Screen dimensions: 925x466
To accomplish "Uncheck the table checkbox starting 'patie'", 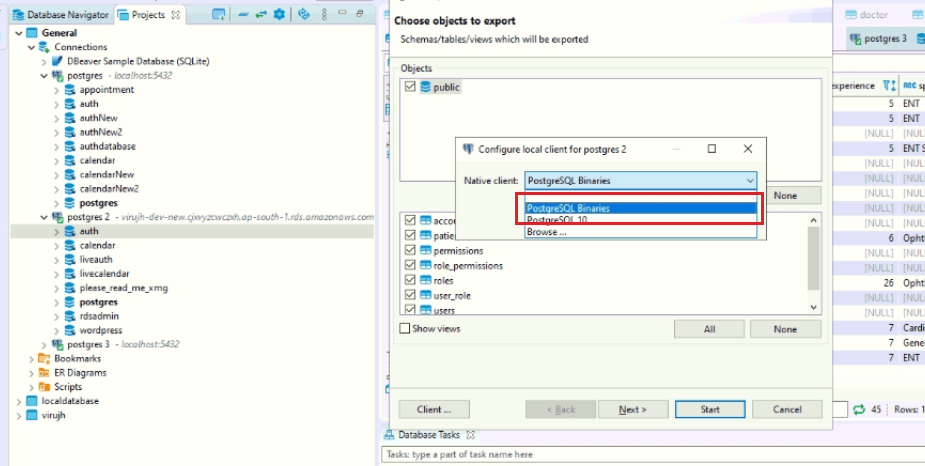I will [411, 235].
